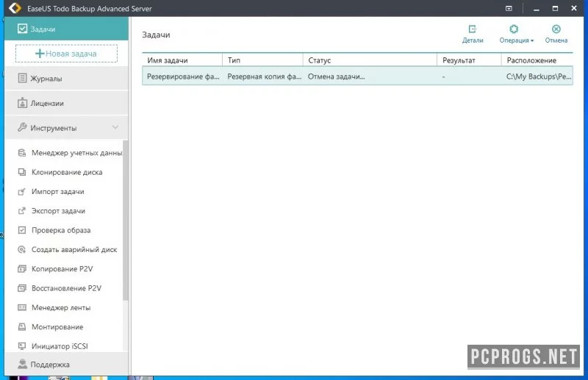Click the Резервная копия фа... type cell
Viewport: 588px width, 380px height.
click(x=265, y=76)
